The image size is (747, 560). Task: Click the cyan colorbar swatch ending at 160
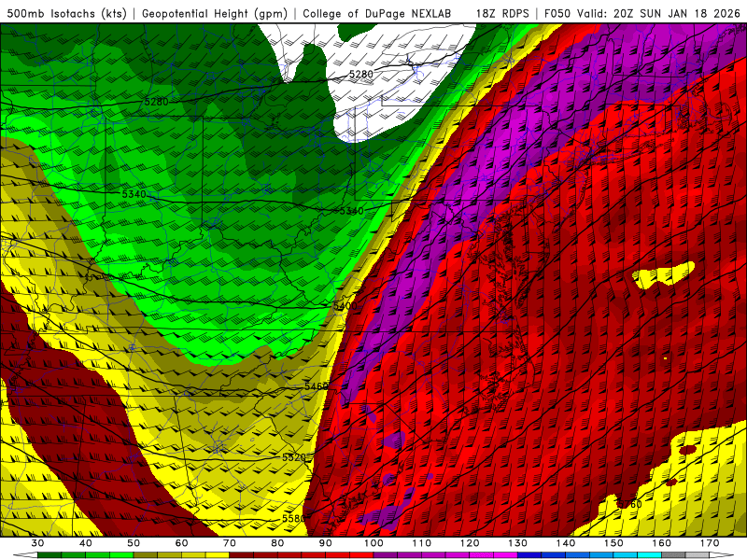coord(650,555)
